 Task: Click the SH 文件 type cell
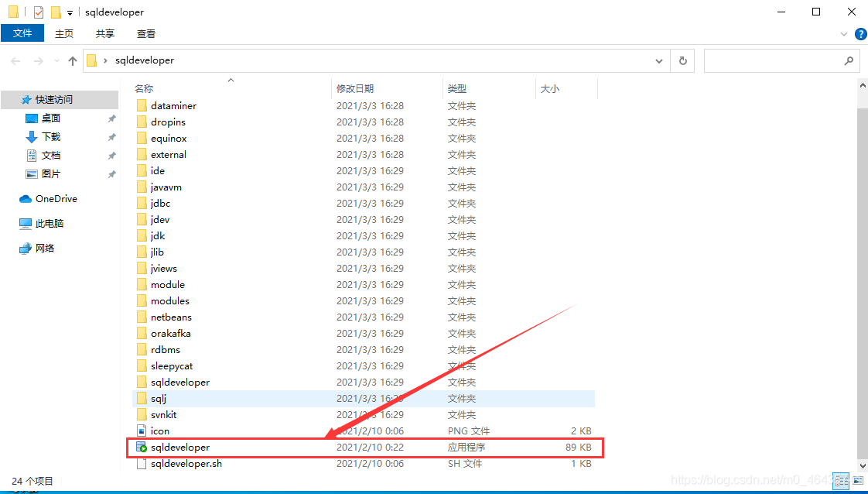[x=465, y=464]
